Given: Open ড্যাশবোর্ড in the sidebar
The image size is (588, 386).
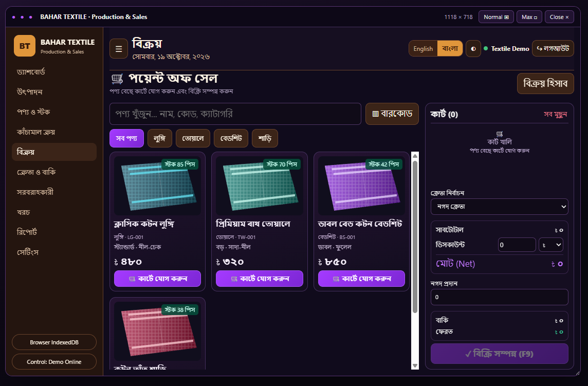Looking at the screenshot, I should point(54,71).
